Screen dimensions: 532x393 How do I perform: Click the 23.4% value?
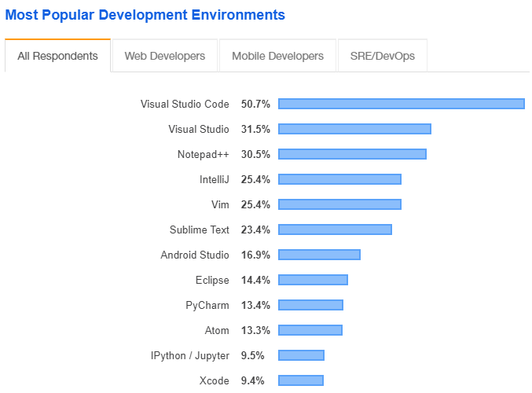[x=255, y=230]
